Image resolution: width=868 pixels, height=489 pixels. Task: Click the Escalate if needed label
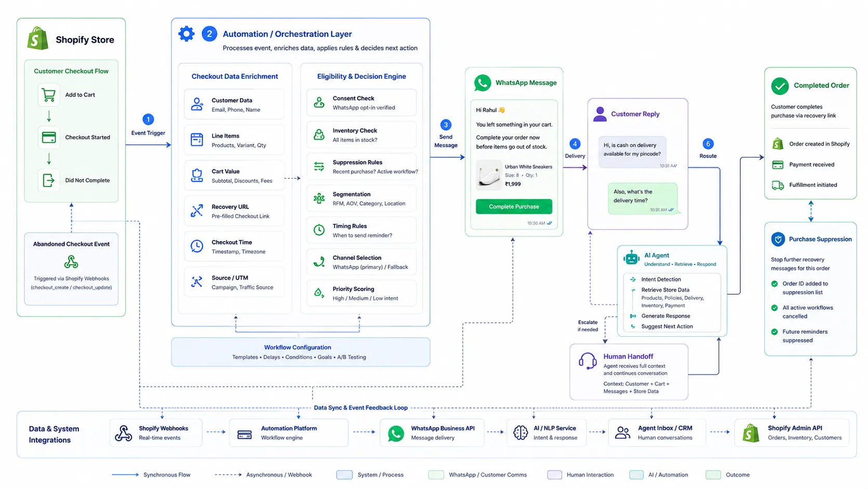pyautogui.click(x=588, y=326)
